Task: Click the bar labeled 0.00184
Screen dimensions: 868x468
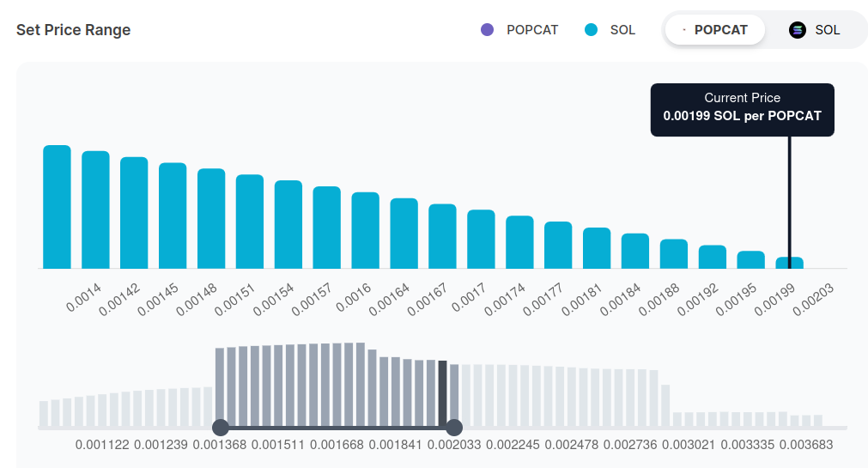Action: pyautogui.click(x=635, y=251)
